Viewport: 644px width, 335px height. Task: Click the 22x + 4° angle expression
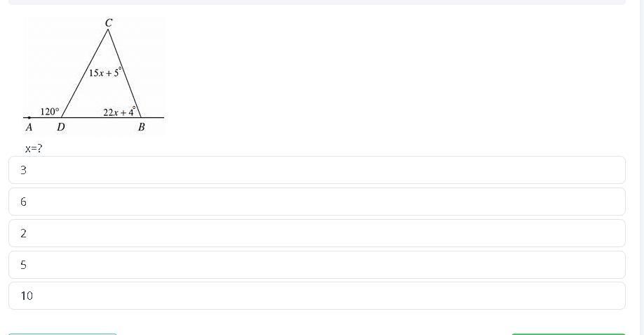pyautogui.click(x=119, y=112)
